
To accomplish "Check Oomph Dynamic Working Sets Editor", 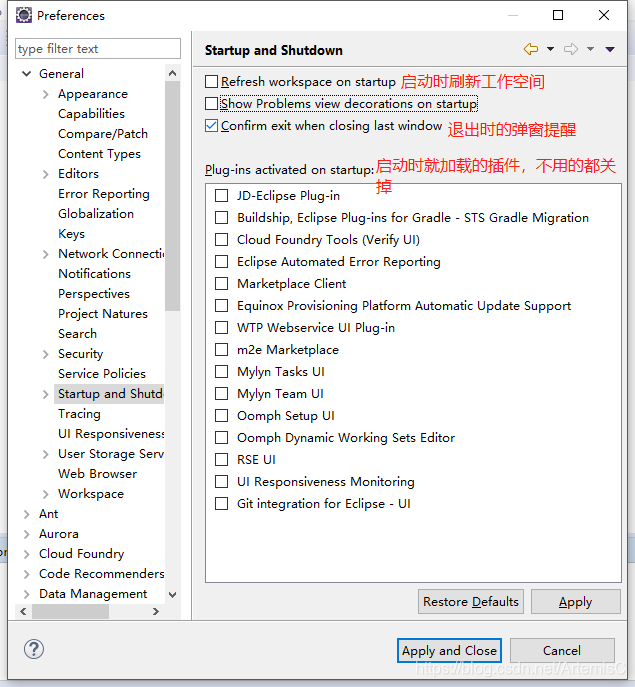I will click(x=221, y=437).
